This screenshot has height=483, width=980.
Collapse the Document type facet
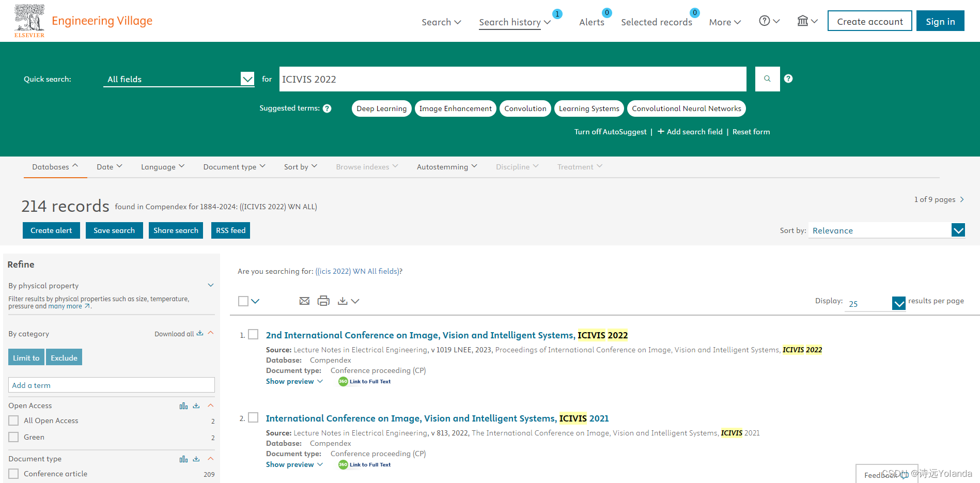coord(211,459)
